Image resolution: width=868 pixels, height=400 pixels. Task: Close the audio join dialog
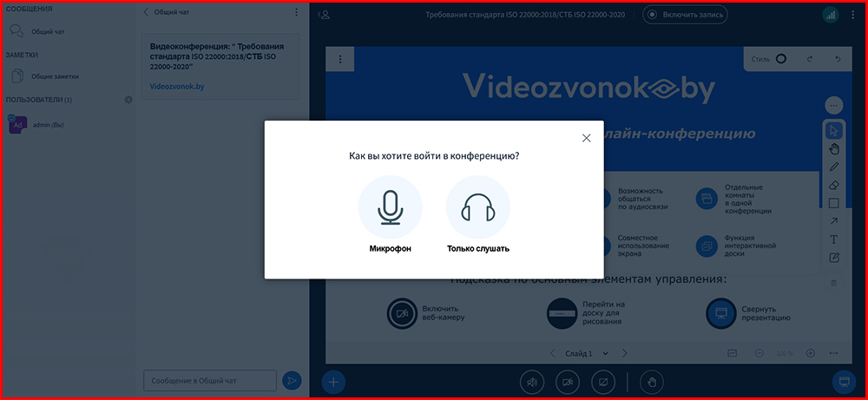pyautogui.click(x=587, y=138)
